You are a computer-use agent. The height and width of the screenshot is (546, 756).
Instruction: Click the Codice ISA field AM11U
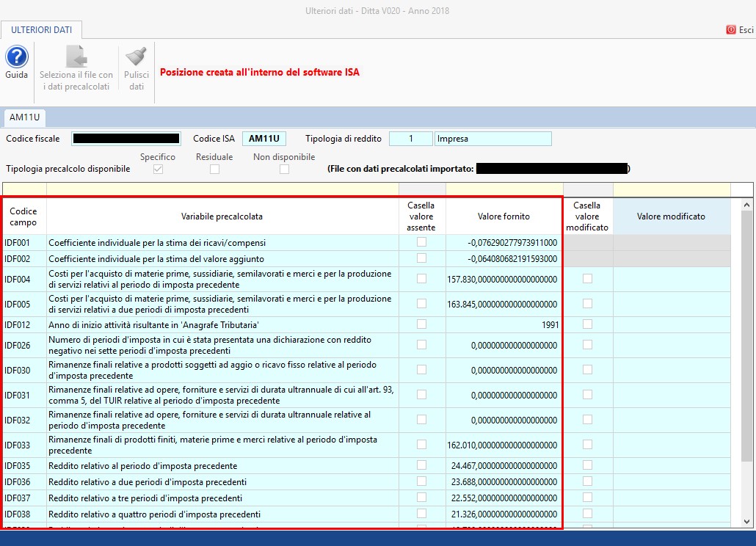click(x=264, y=139)
